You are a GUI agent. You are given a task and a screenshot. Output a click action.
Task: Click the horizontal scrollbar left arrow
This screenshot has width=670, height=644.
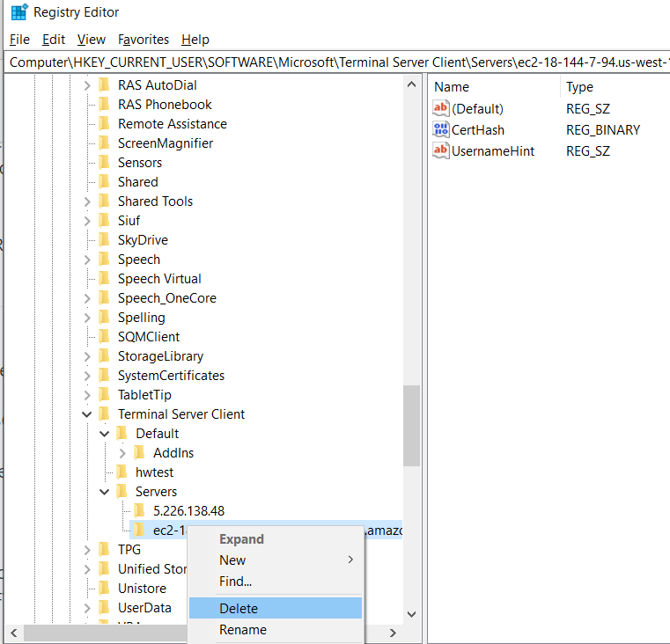(14, 633)
